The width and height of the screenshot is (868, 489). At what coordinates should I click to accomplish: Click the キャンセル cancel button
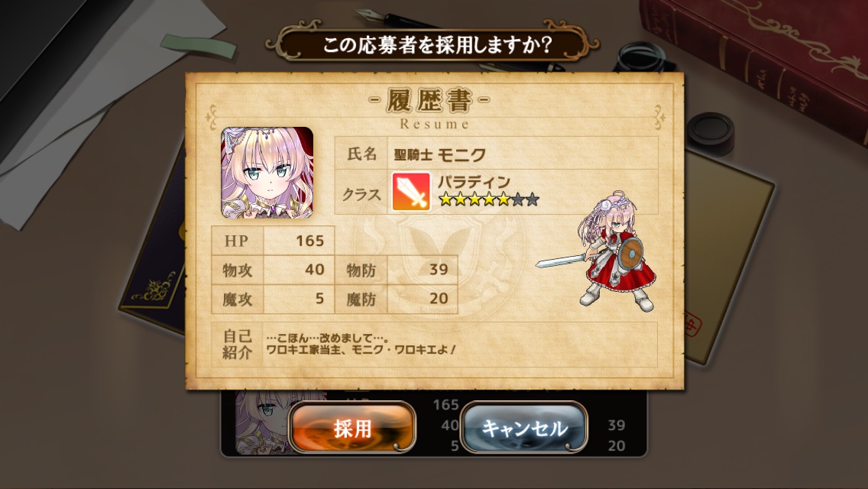click(x=523, y=428)
